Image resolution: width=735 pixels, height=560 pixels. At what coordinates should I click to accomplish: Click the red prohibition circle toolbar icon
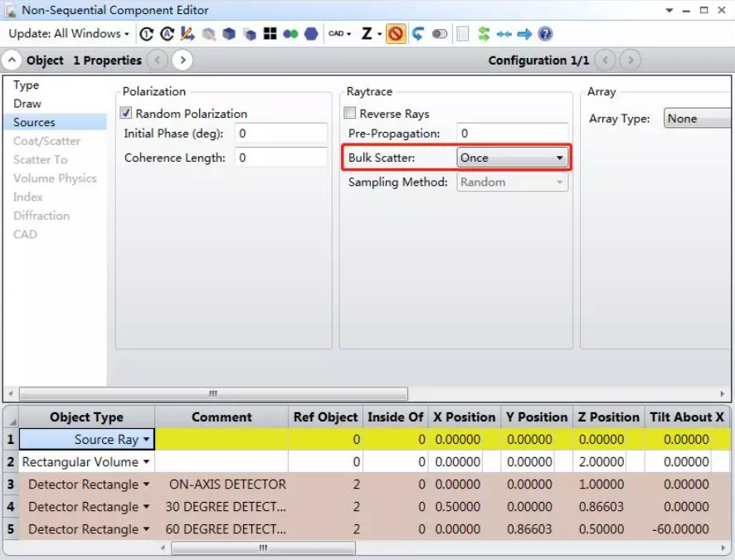(x=396, y=34)
